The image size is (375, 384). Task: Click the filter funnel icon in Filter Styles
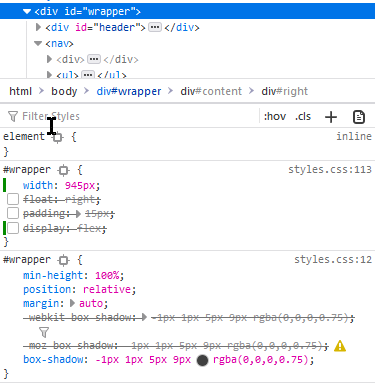coord(13,116)
